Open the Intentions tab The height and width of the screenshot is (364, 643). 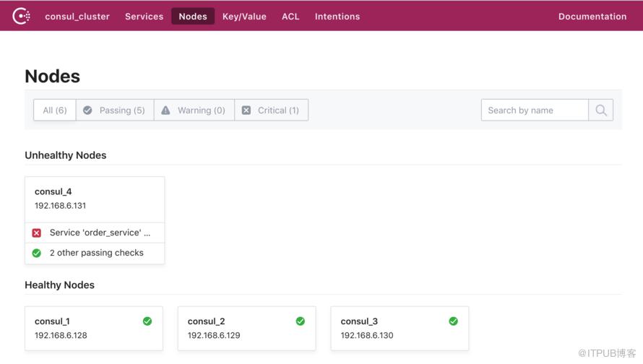tap(337, 17)
